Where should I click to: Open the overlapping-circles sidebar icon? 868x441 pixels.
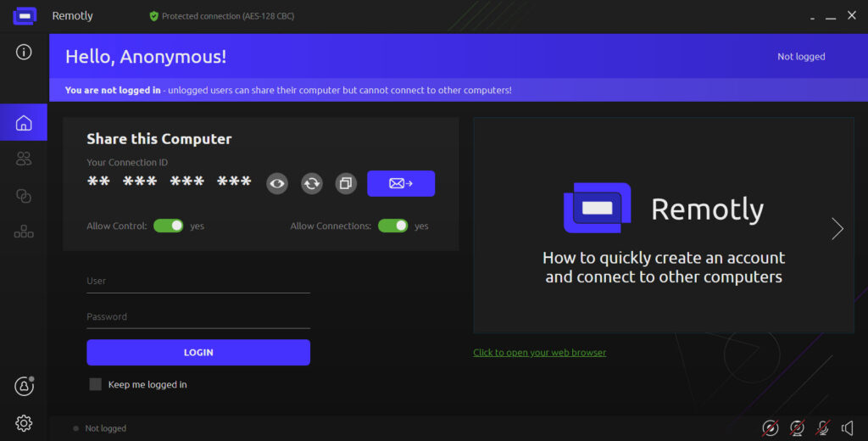24,196
